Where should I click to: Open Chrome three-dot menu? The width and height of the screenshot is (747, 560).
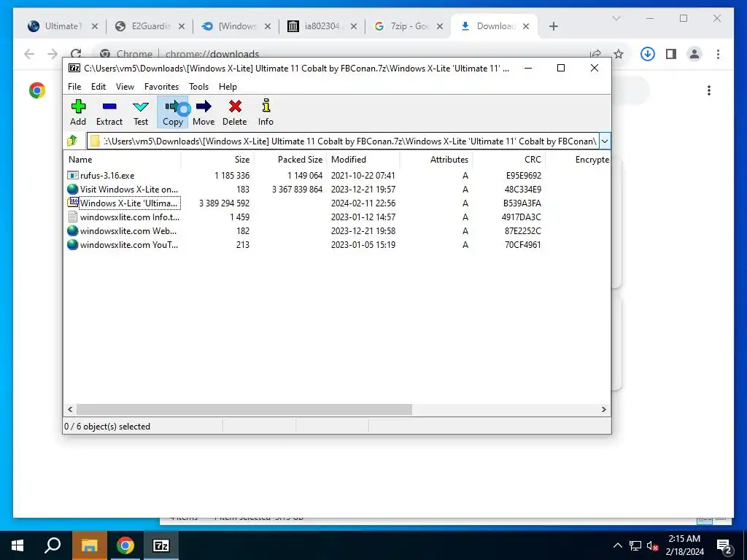718,54
